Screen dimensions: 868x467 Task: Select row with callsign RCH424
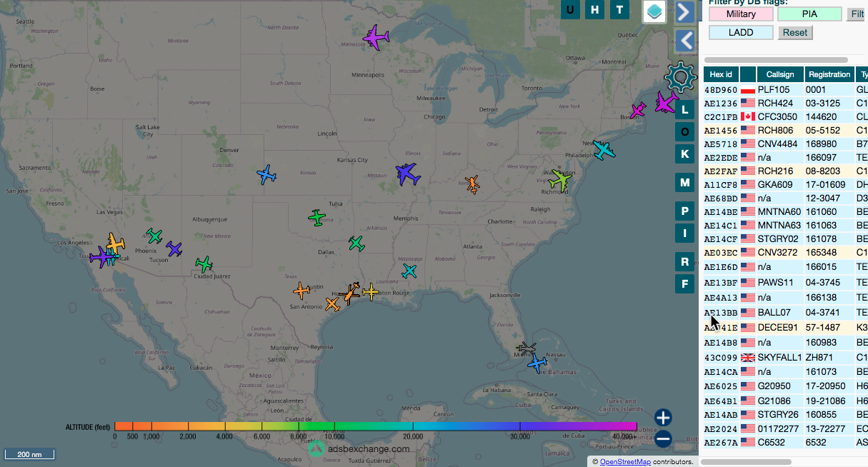786,104
